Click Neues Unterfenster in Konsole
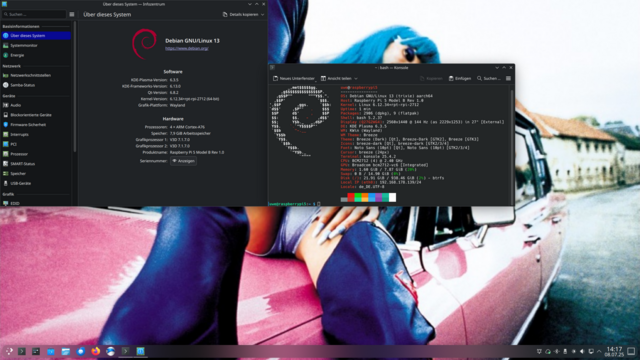 (293, 78)
